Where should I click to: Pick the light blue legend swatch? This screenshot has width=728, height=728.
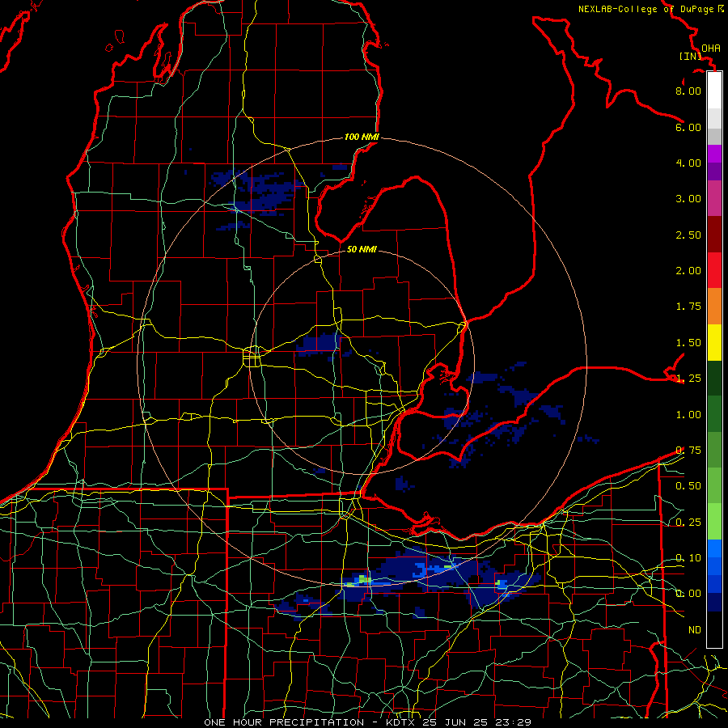pyautogui.click(x=714, y=548)
